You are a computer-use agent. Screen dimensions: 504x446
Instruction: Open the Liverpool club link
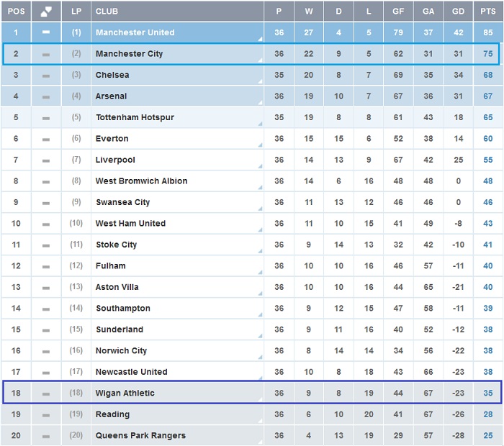click(115, 160)
